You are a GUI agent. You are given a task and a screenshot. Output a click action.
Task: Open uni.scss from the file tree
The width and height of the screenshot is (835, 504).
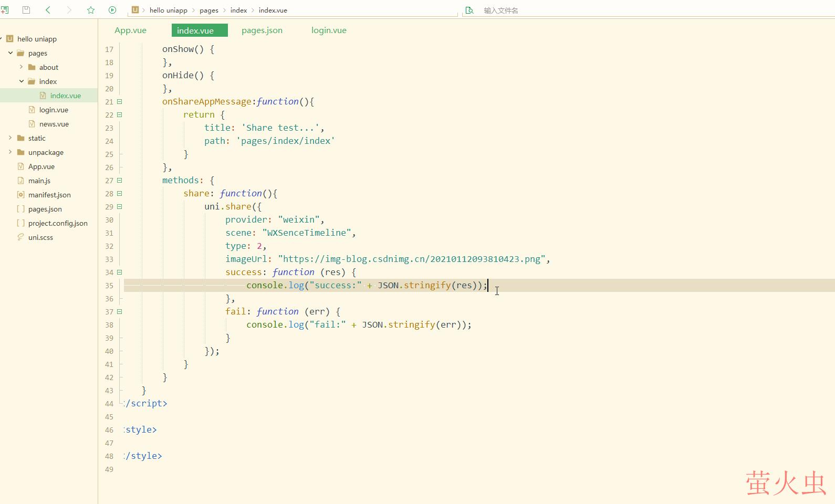[40, 237]
